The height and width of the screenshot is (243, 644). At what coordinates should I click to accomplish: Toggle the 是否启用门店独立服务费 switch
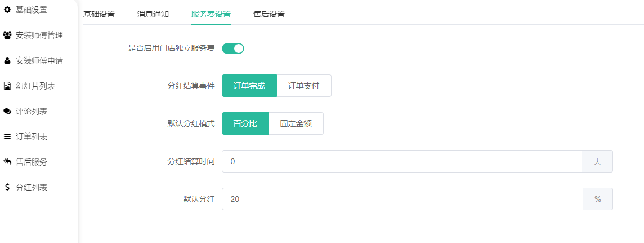(x=233, y=48)
